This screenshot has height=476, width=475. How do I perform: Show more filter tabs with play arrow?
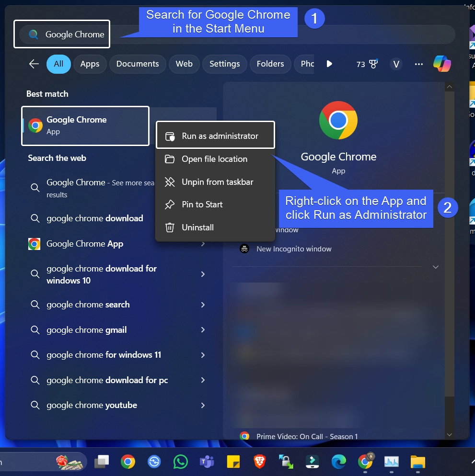pyautogui.click(x=329, y=64)
